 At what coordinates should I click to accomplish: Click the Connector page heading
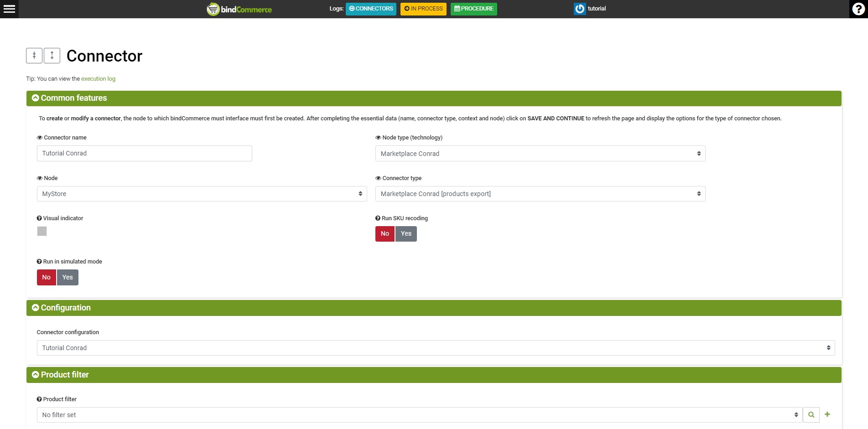[104, 56]
